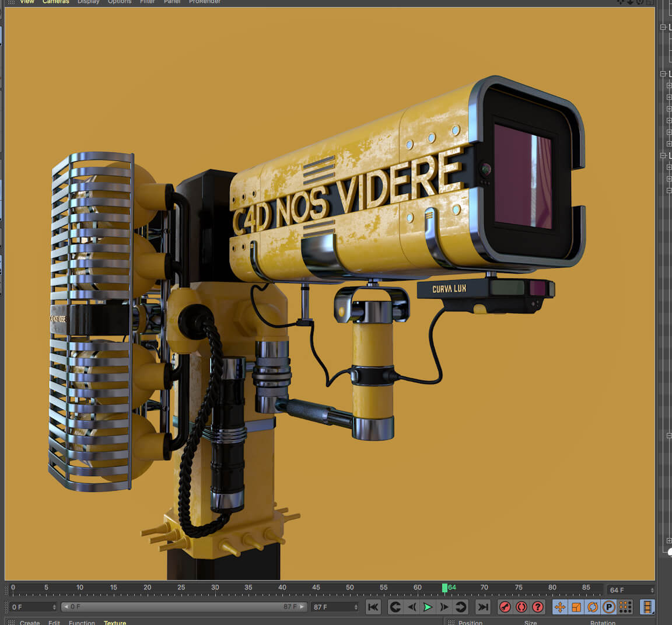Go to next keyframe
Image resolution: width=672 pixels, height=625 pixels.
point(461,607)
